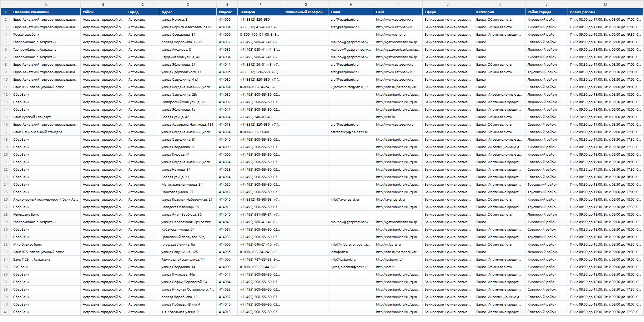Click the 'Адрес' header cell
644x322 pixels.
(188, 12)
